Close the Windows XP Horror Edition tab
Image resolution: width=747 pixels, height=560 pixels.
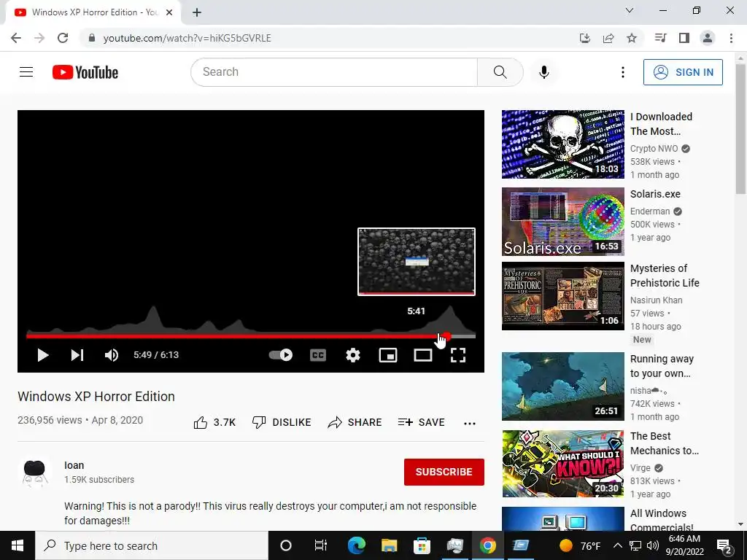tap(169, 13)
